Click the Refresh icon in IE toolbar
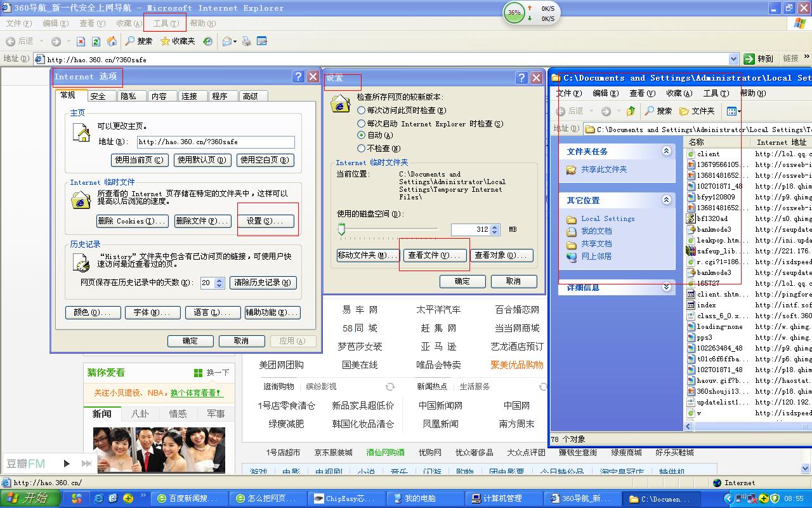 (x=96, y=41)
